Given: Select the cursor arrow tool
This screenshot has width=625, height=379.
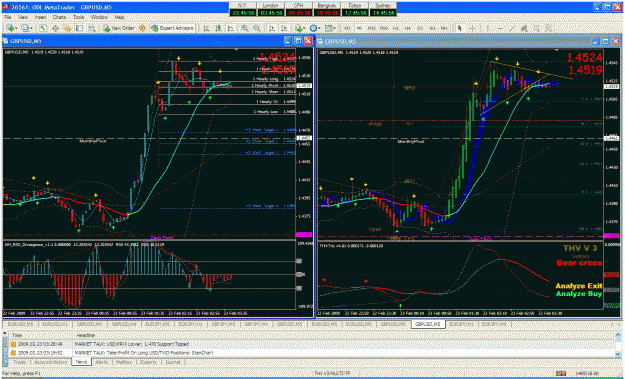Looking at the screenshot, I should [460, 28].
